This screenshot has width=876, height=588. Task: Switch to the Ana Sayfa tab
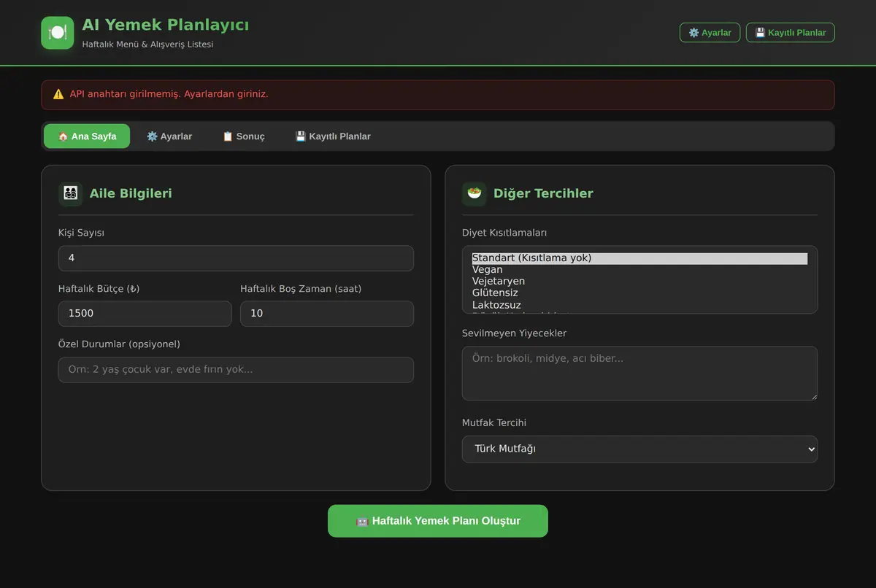[x=87, y=136]
